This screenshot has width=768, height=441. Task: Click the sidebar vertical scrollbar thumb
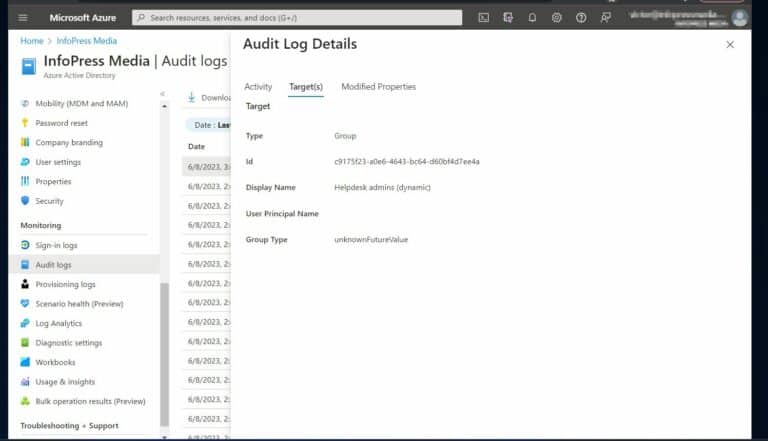(x=165, y=355)
